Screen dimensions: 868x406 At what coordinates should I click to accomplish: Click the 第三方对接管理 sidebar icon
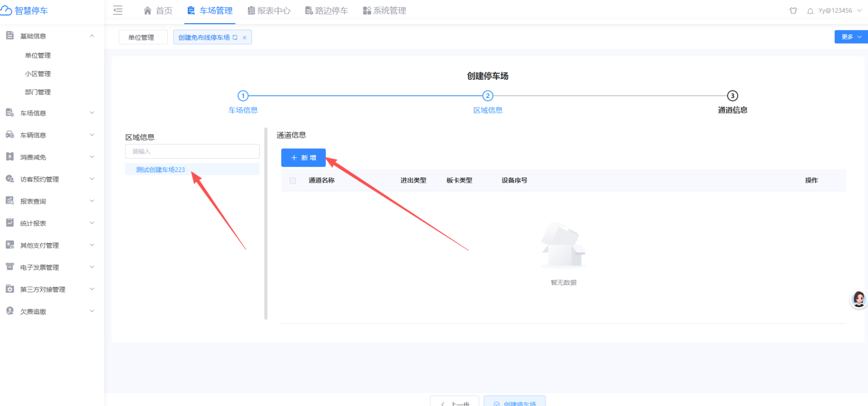10,289
